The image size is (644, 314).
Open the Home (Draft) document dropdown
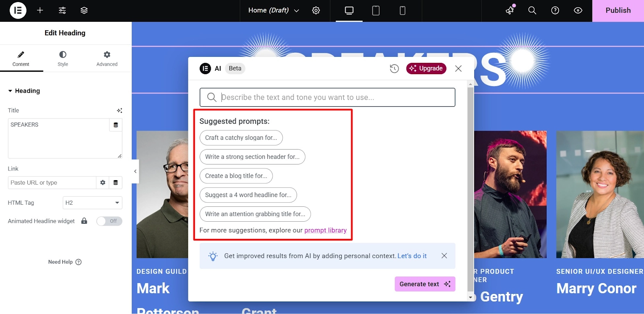click(274, 10)
